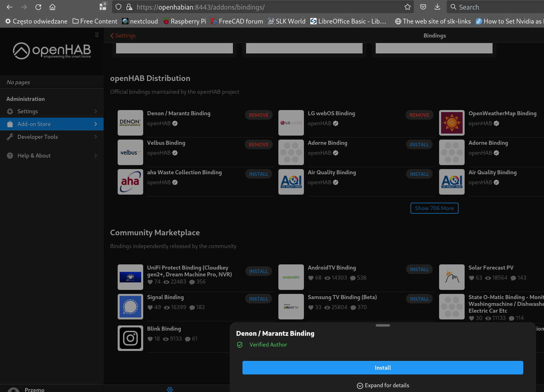The width and height of the screenshot is (544, 392).
Task: Open the Velbus binding logo thumbnail
Action: point(130,152)
